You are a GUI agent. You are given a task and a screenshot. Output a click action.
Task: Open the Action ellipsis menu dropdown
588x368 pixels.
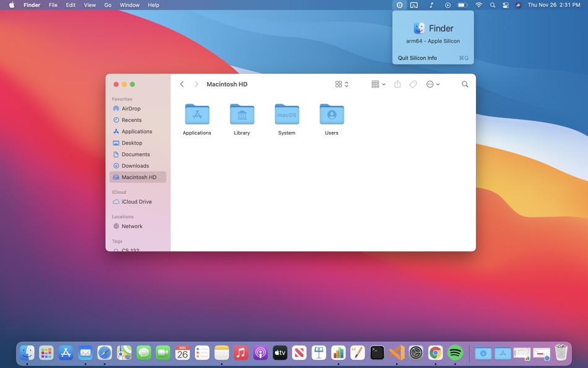[x=433, y=84]
